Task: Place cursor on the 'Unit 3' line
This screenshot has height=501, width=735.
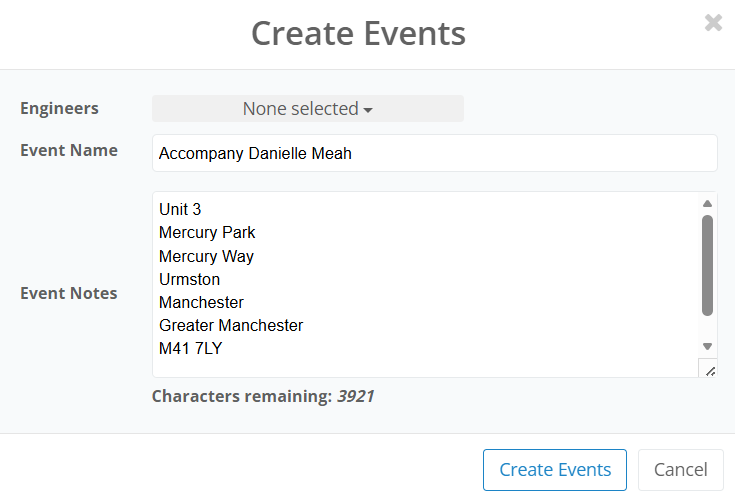Action: [x=180, y=210]
